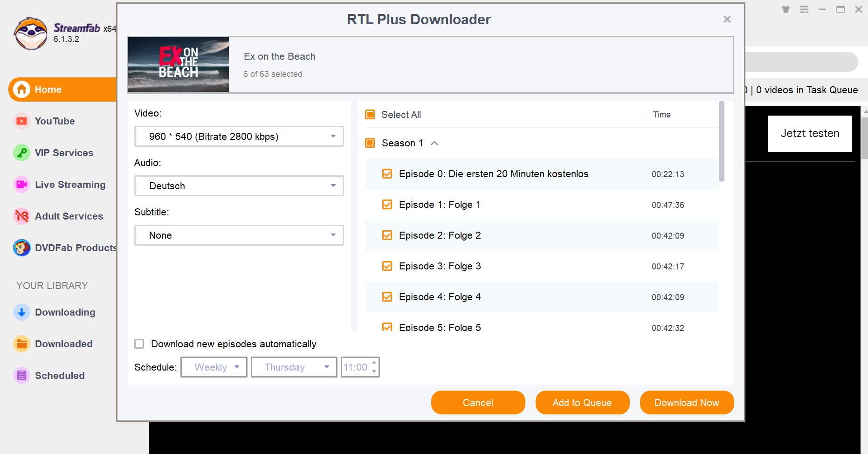The width and height of the screenshot is (868, 454).
Task: Open the hamburger menu in title bar
Action: [x=804, y=9]
